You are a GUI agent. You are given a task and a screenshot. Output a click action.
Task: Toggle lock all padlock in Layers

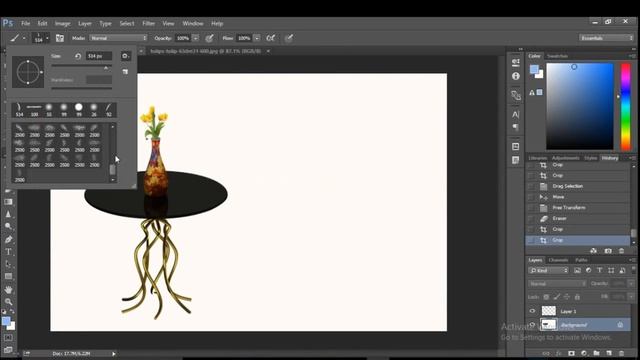click(577, 297)
